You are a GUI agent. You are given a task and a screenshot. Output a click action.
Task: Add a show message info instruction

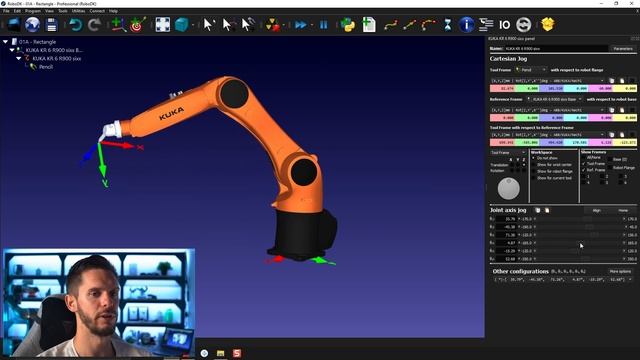[x=466, y=25]
